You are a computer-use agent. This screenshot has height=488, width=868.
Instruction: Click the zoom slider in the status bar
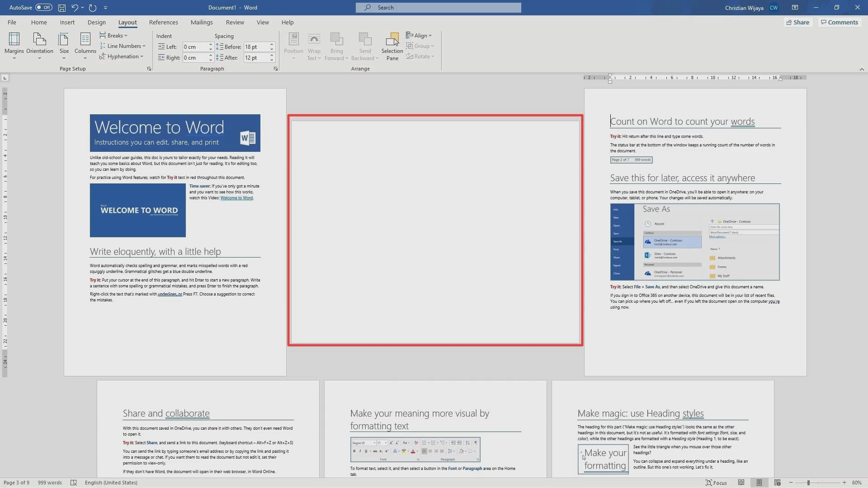(818, 483)
